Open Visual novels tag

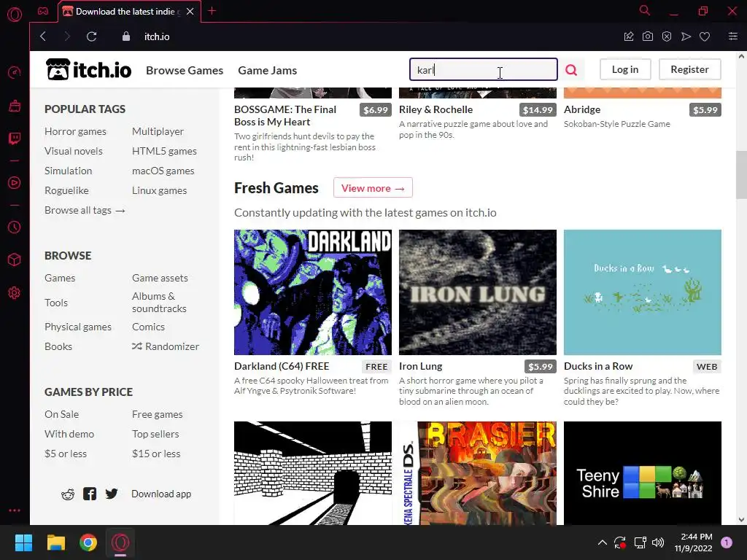[x=74, y=151]
